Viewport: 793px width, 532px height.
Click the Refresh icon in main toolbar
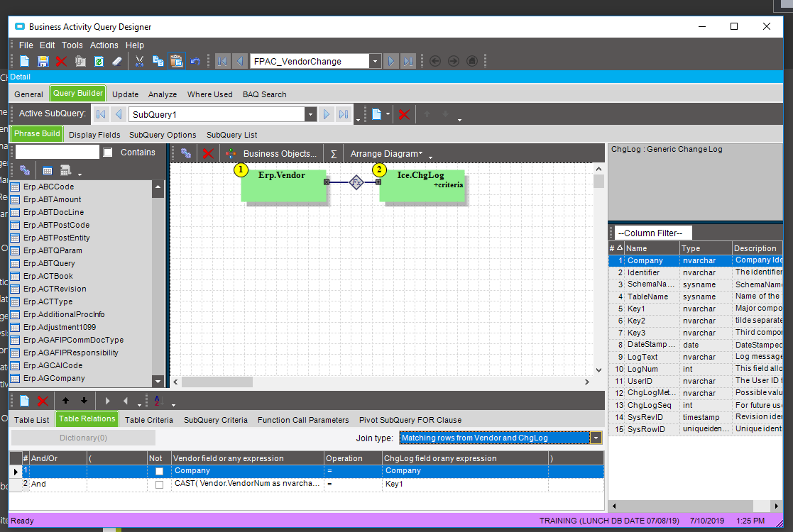(99, 61)
